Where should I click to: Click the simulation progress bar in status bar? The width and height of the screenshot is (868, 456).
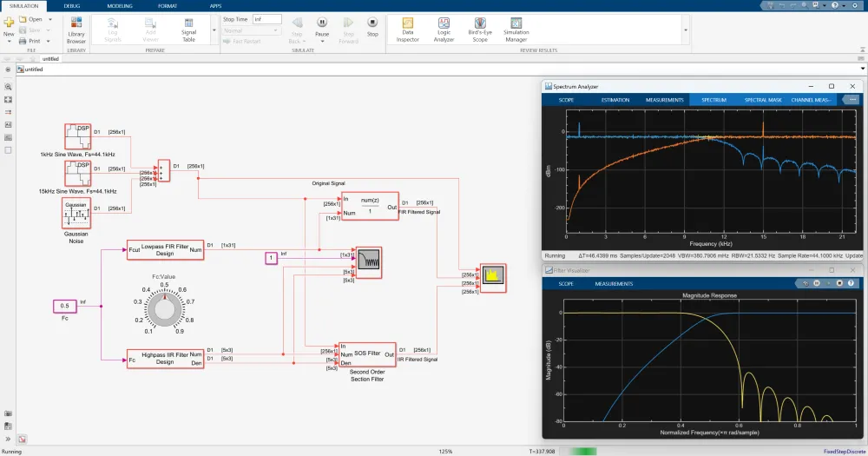580,452
